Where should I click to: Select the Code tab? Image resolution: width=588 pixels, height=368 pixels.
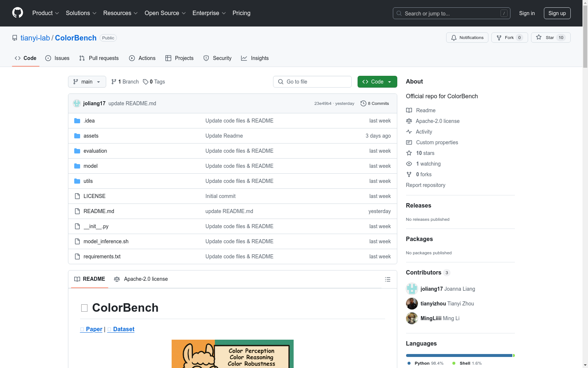26,58
